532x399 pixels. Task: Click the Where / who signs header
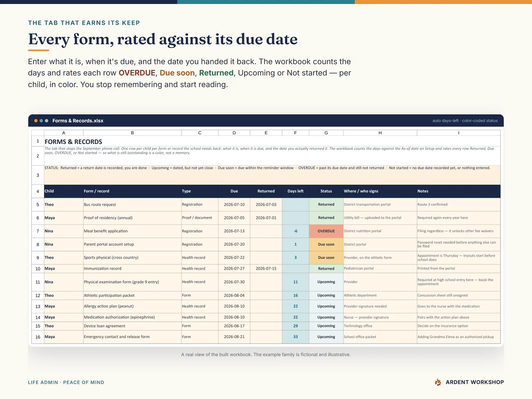point(380,191)
